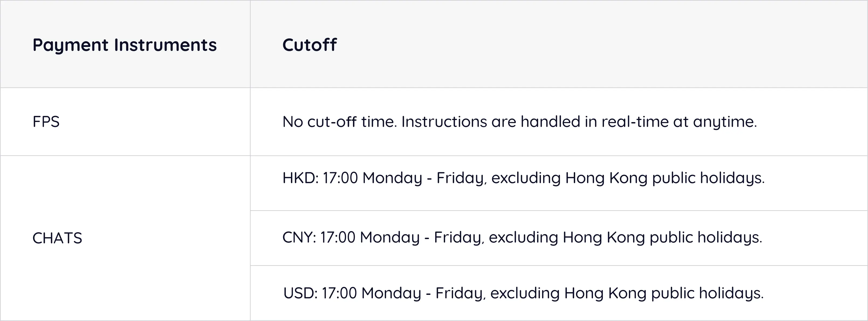Viewport: 868px width, 321px height.
Task: Click the CNY currency label
Action: (298, 237)
